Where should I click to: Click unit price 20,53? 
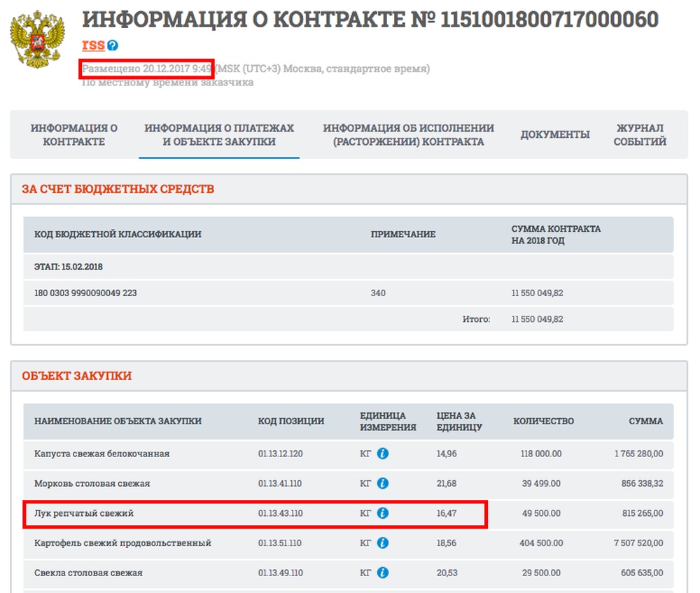pyautogui.click(x=447, y=573)
